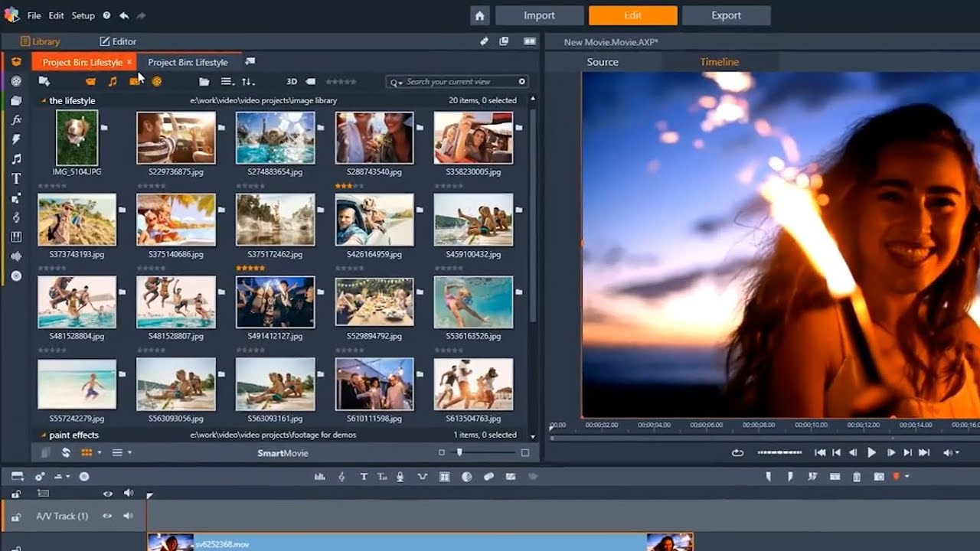The image size is (980, 551).
Task: Click the title (T) tool on timeline toolbar
Action: [364, 477]
